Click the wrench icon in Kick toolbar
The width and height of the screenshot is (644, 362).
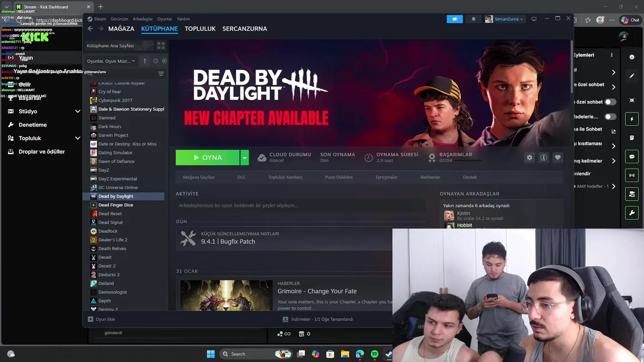click(632, 213)
